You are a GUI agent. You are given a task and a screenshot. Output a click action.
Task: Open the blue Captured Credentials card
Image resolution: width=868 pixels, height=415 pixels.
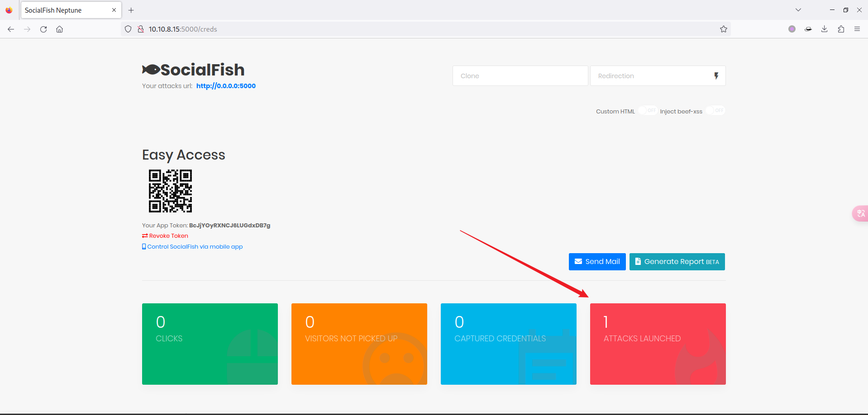[x=509, y=344]
